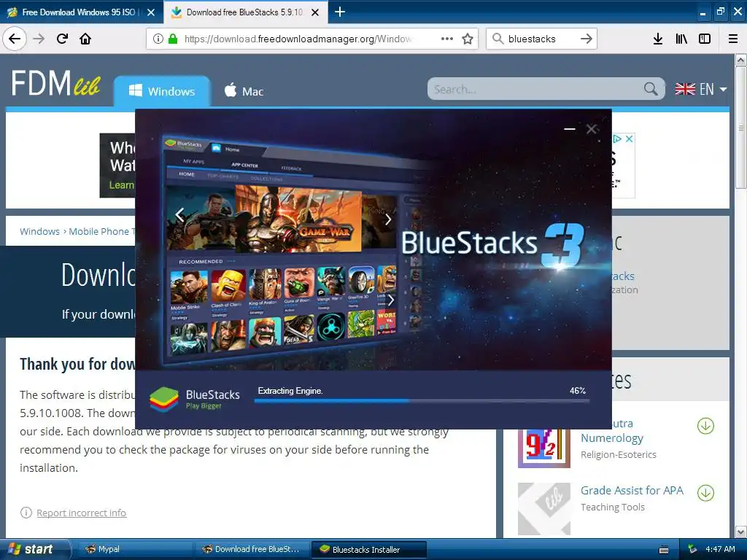
Task: Click the bluestacks browser search box
Action: pos(541,39)
